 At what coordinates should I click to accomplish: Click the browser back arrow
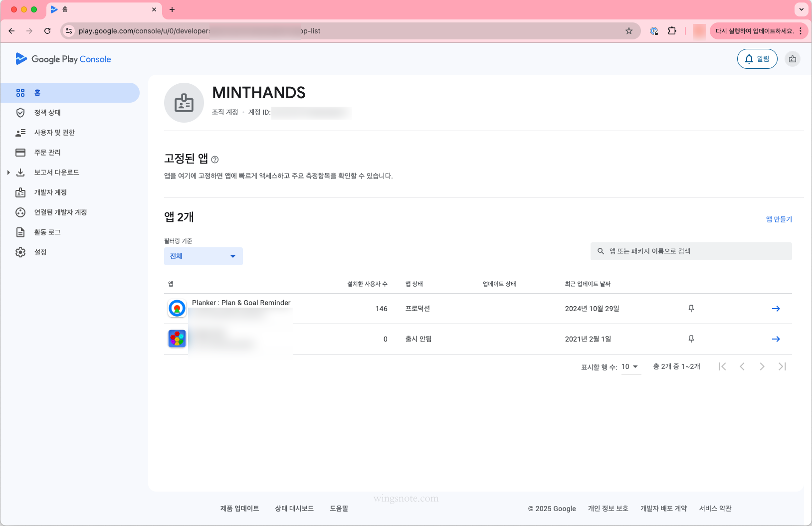tap(11, 31)
